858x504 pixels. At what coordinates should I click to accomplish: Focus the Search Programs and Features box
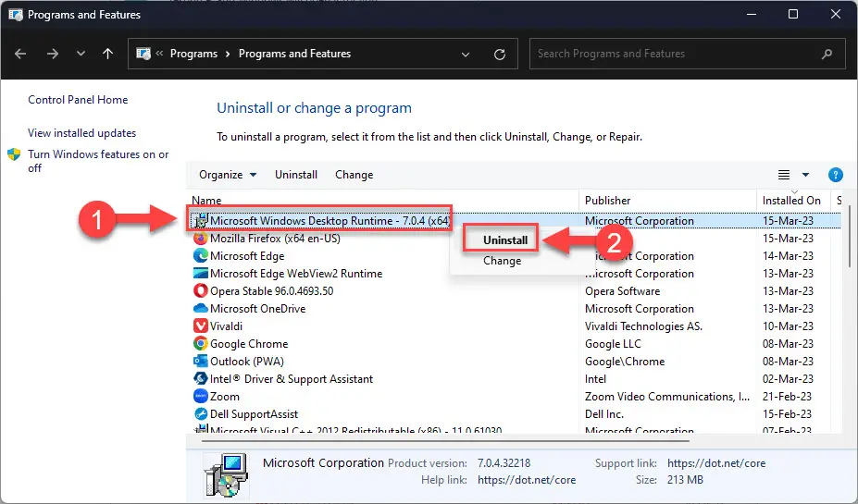coord(688,54)
